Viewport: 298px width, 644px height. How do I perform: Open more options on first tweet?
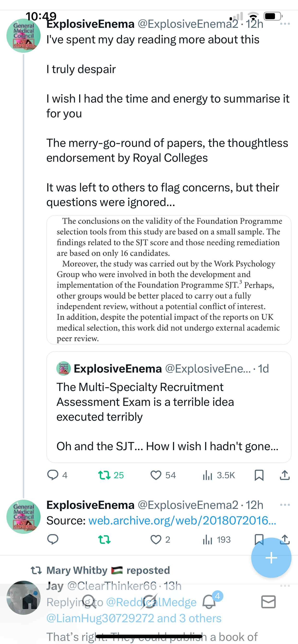pyautogui.click(x=285, y=24)
